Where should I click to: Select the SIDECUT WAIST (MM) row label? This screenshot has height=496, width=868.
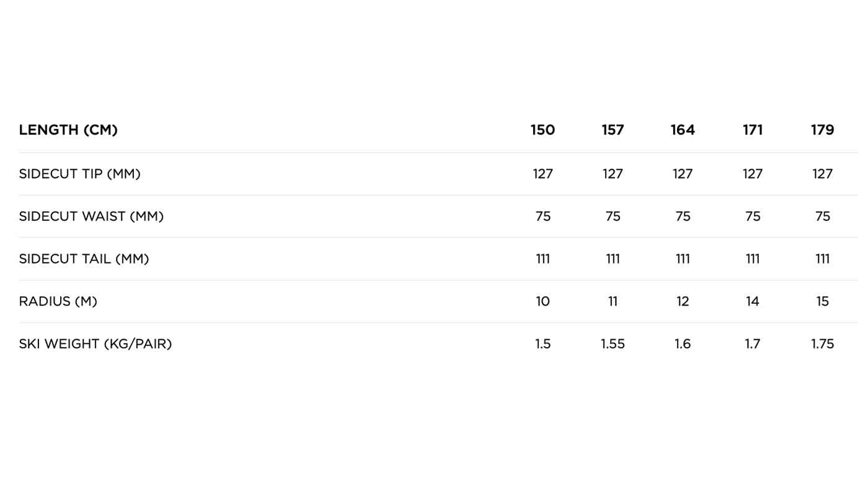click(91, 216)
